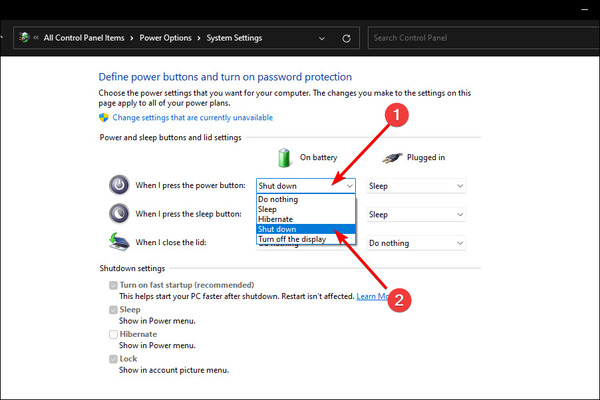Click the Plugged in plug icon

click(392, 158)
